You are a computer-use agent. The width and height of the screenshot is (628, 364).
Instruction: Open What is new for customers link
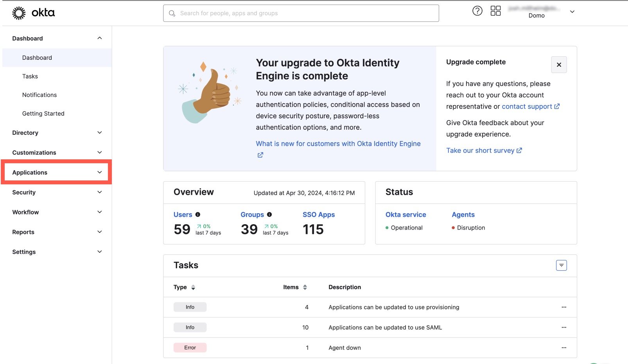338,144
